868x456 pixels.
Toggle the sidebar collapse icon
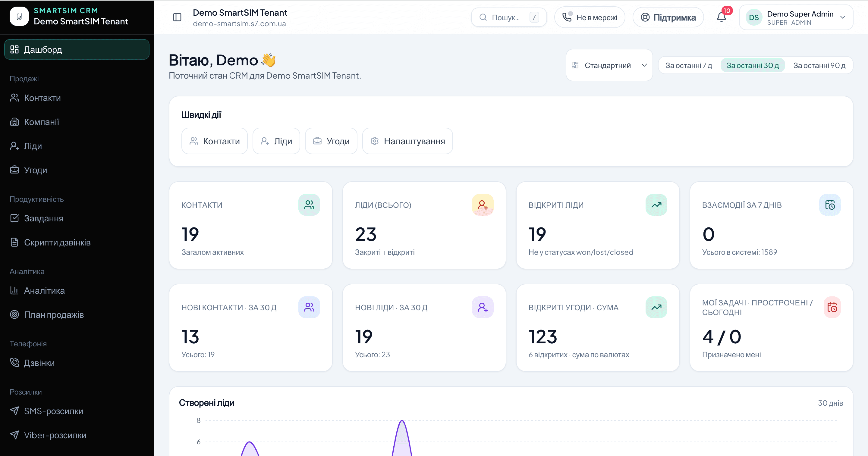[x=177, y=17]
